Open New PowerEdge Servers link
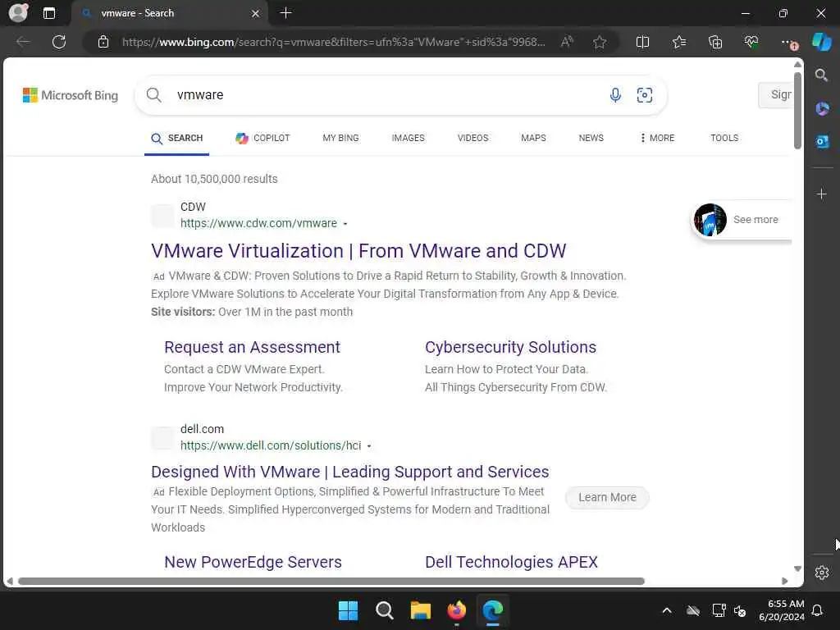Screen dimensions: 840x630 pyautogui.click(x=253, y=562)
